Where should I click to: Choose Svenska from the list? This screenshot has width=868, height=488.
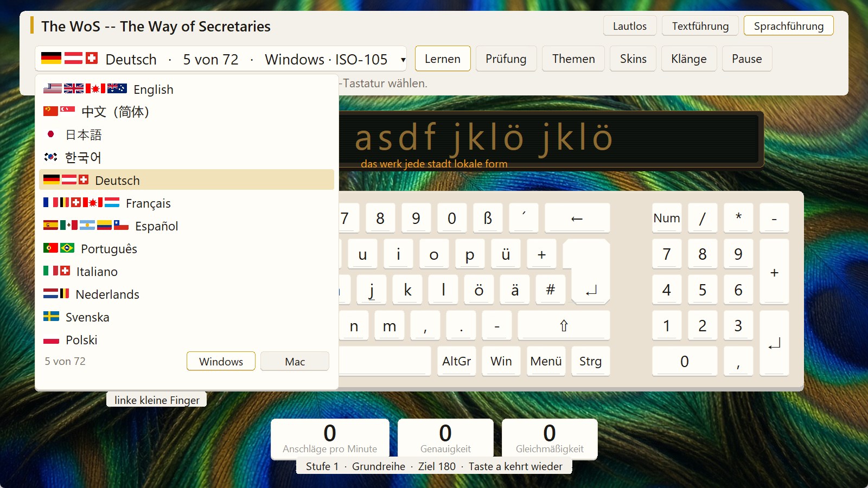click(186, 317)
